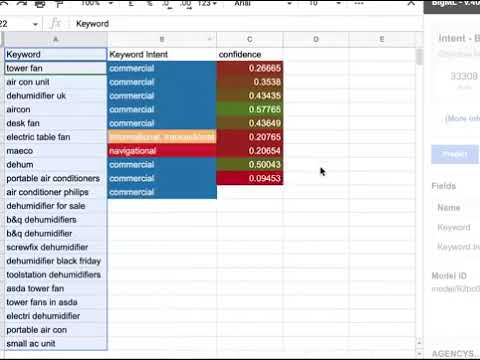The height and width of the screenshot is (360, 480).
Task: Click the vertical scrollbar of the sheet
Action: coord(419,57)
